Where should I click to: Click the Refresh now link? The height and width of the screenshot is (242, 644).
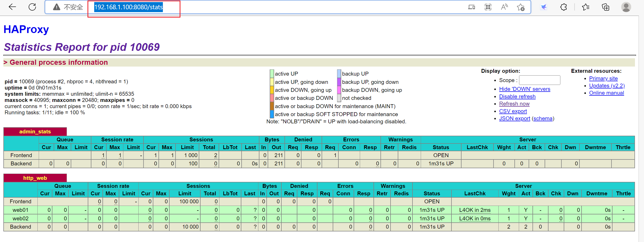[x=514, y=104]
